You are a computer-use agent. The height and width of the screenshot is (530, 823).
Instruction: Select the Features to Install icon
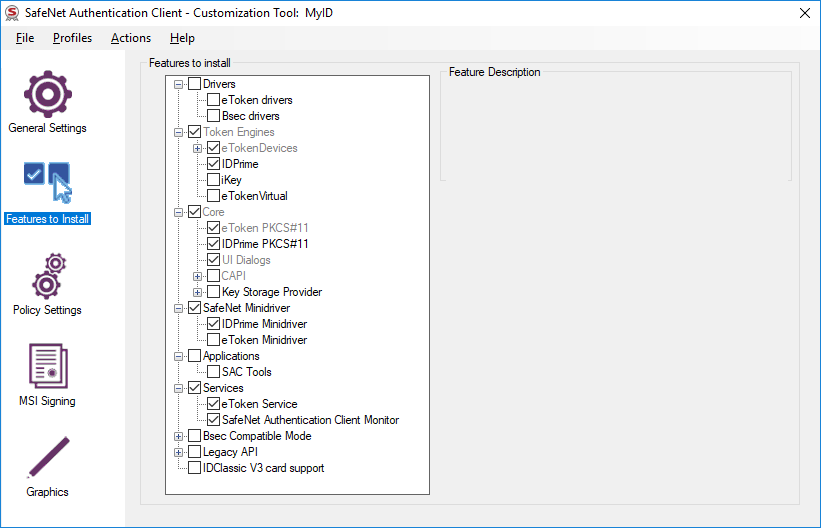(47, 184)
